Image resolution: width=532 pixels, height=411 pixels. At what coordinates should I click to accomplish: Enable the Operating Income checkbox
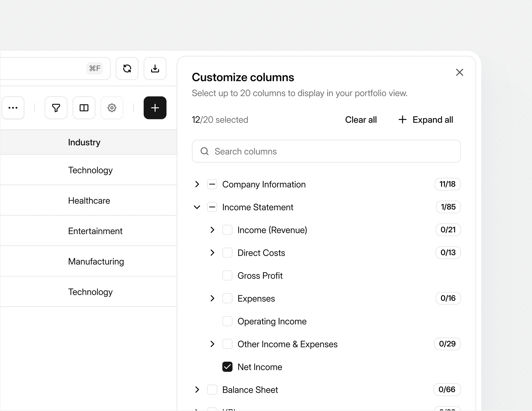[227, 321]
